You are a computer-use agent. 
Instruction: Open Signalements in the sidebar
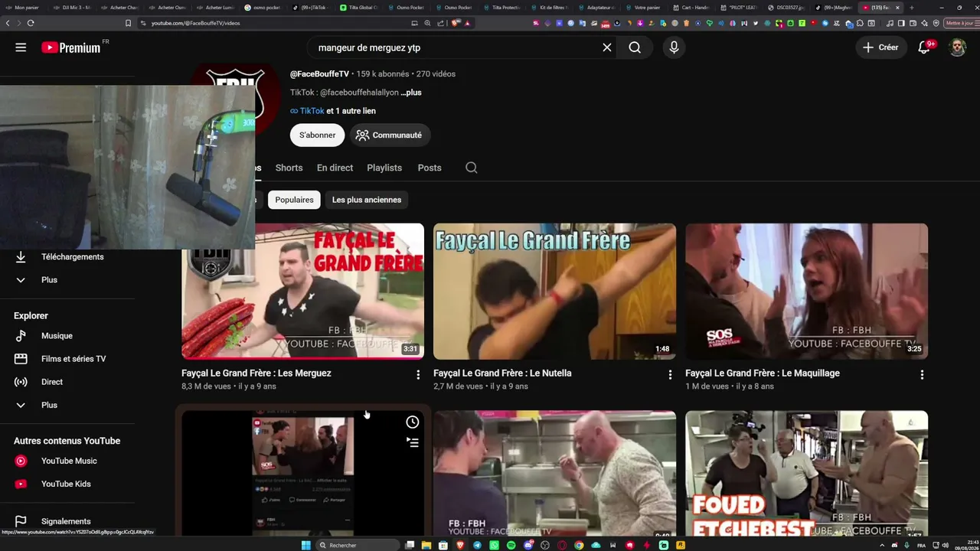(67, 521)
